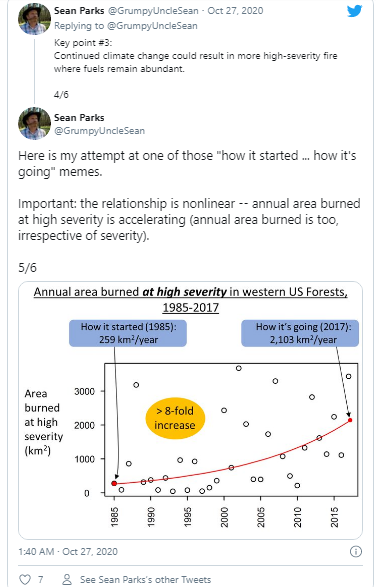Click the main tweet text about memes

(189, 195)
